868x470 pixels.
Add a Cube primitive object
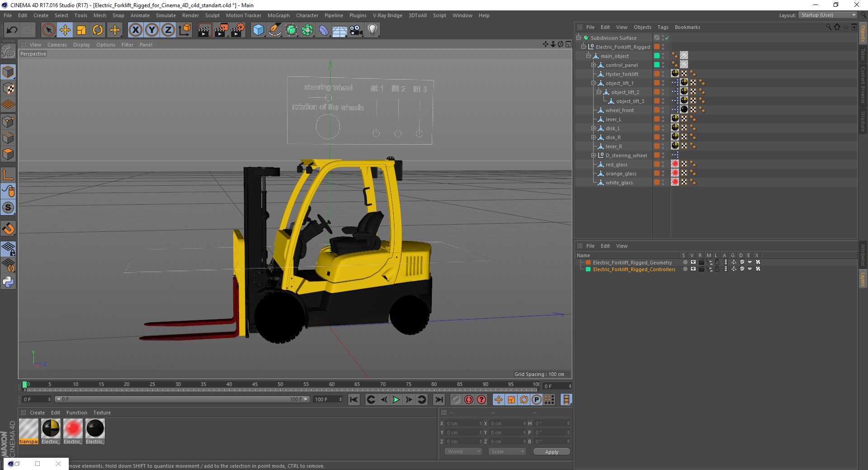pyautogui.click(x=258, y=30)
